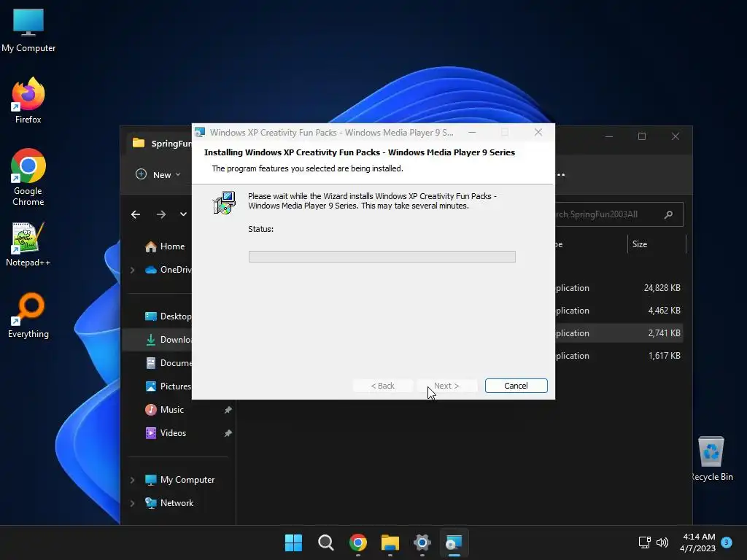
Task: Expand the OneDrive tree node
Action: click(x=133, y=270)
